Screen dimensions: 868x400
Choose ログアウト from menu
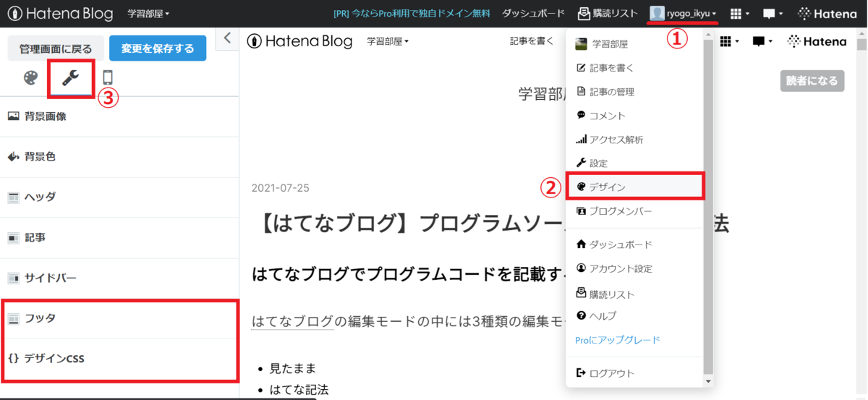click(634, 373)
